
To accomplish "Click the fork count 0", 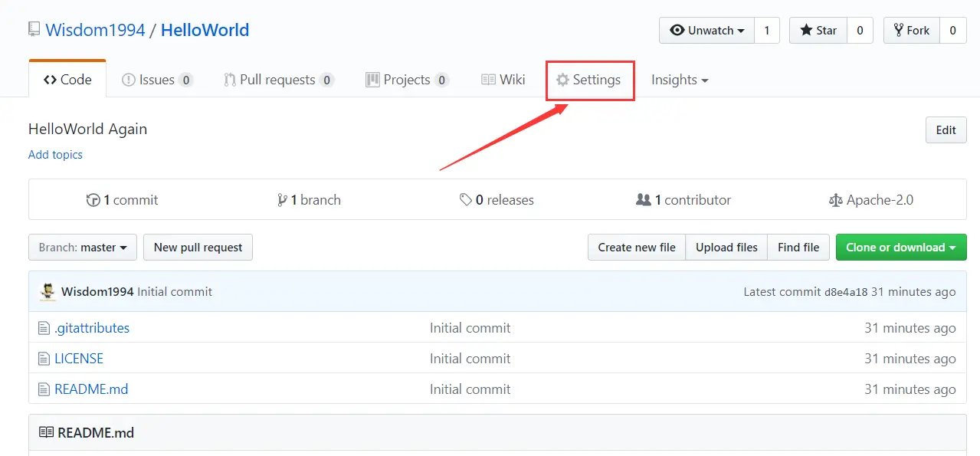I will coord(952,31).
